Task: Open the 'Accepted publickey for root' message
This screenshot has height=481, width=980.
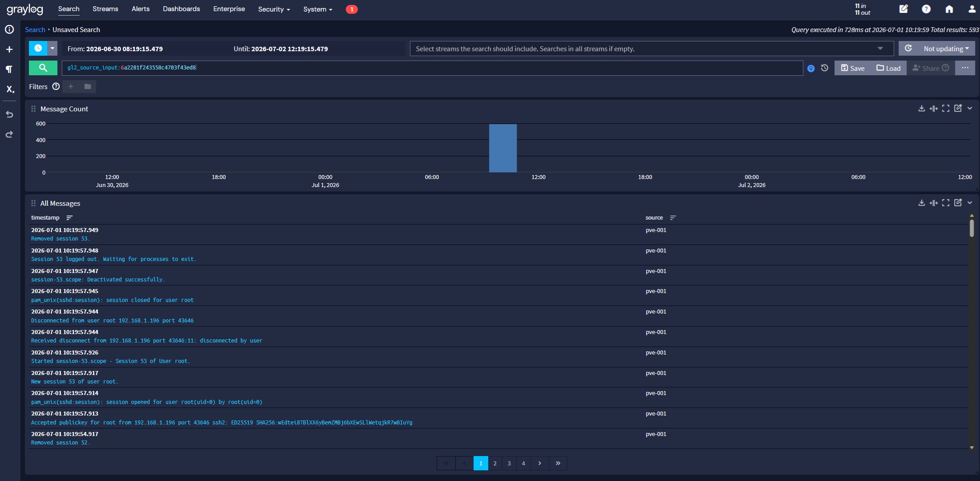Action: [x=222, y=423]
